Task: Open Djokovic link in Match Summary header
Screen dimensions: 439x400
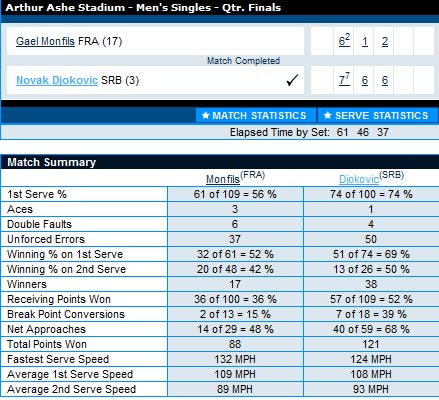Action: (x=359, y=179)
